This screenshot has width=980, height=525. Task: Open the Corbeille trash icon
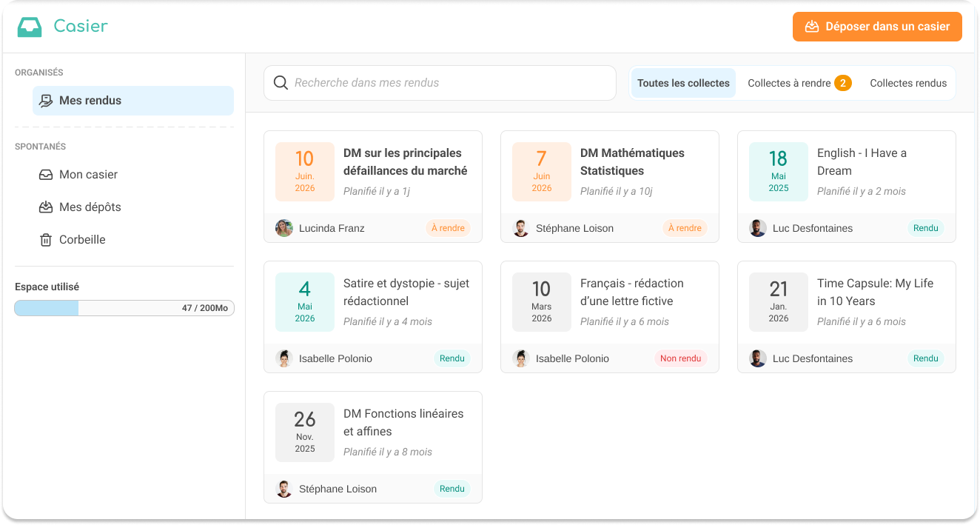pos(46,240)
